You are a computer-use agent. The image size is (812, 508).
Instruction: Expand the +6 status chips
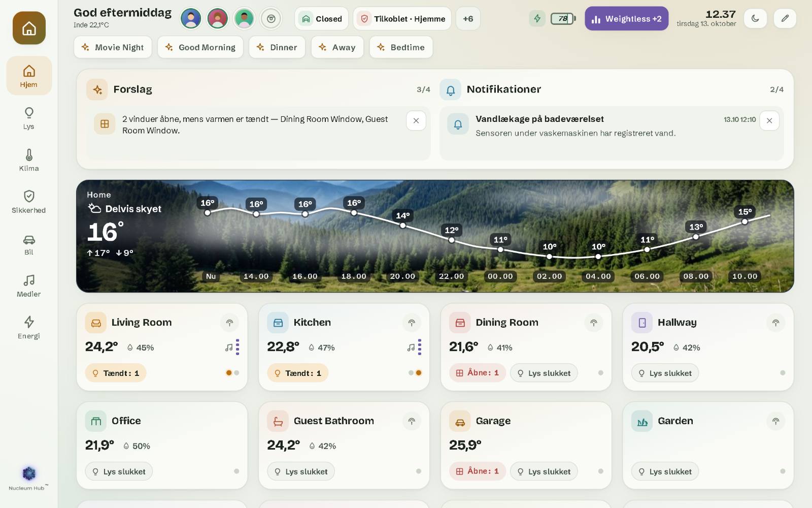tap(468, 19)
